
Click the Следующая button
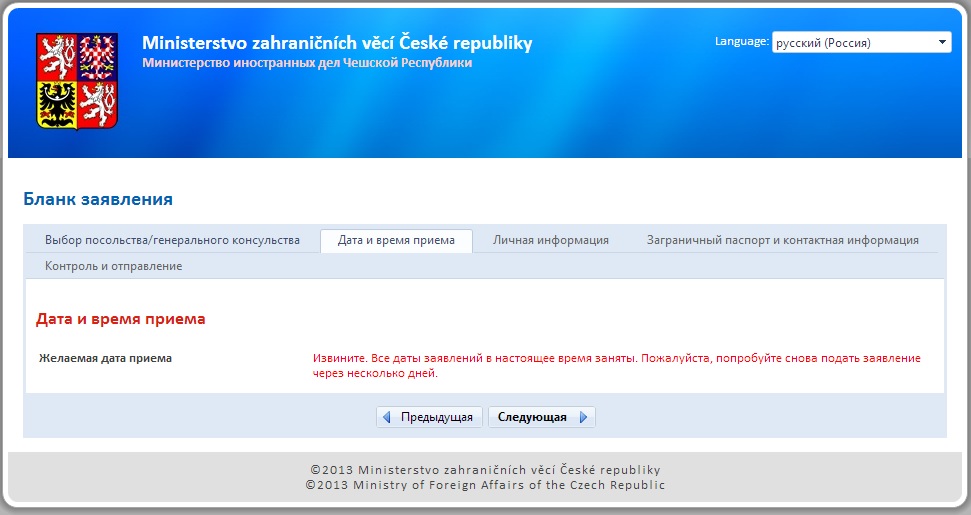click(x=542, y=417)
